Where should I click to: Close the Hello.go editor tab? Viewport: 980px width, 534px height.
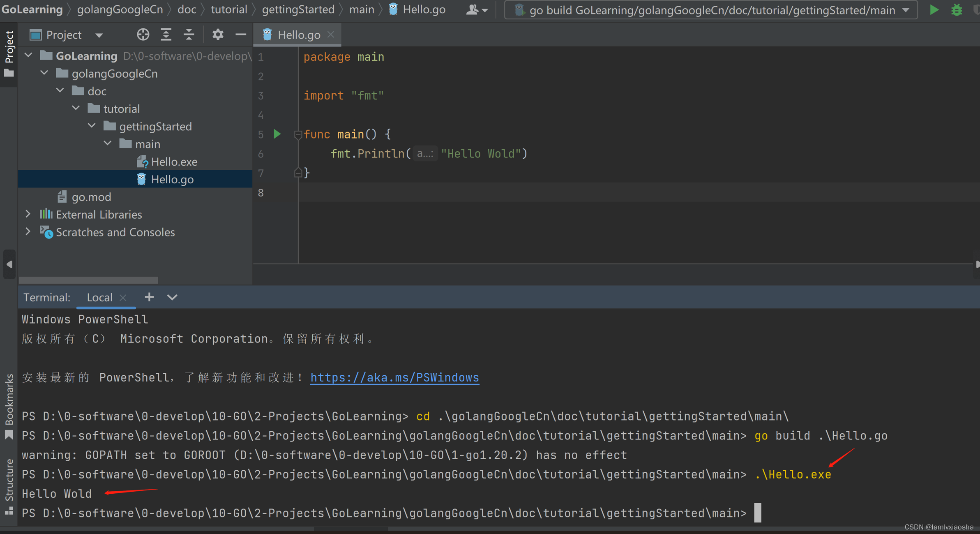tap(331, 35)
